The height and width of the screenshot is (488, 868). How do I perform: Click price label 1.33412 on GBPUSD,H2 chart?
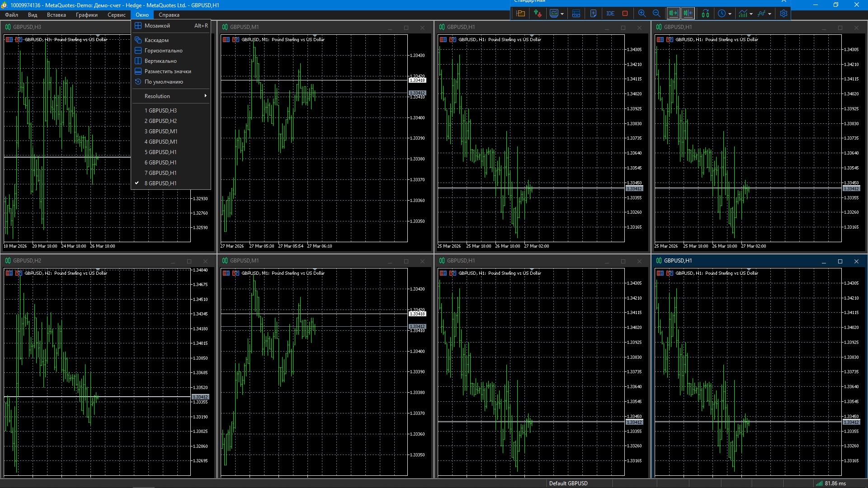click(200, 397)
